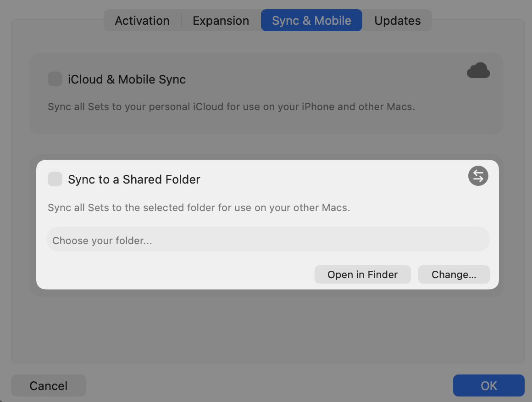Click empty pane area below shared folder section
The height and width of the screenshot is (402, 532).
point(266,330)
